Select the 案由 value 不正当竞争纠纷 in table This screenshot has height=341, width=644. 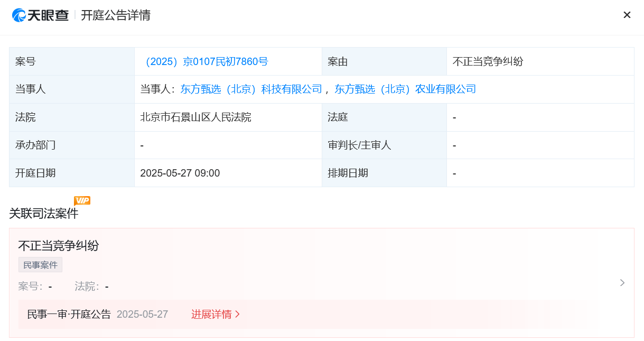[488, 61]
